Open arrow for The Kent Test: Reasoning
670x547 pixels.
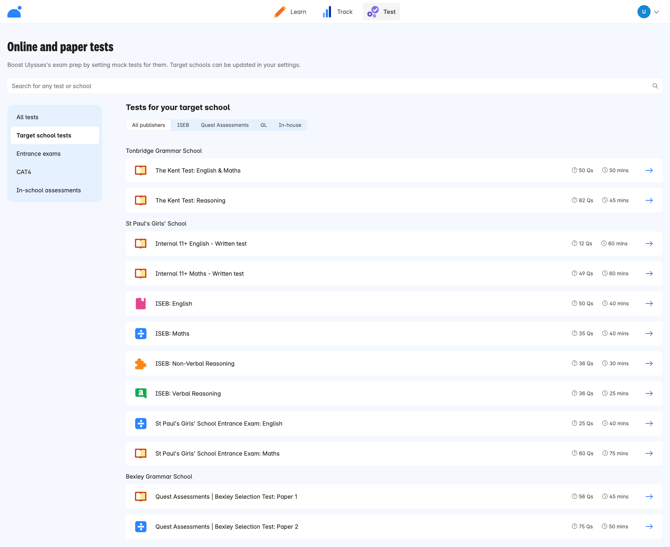pyautogui.click(x=649, y=200)
